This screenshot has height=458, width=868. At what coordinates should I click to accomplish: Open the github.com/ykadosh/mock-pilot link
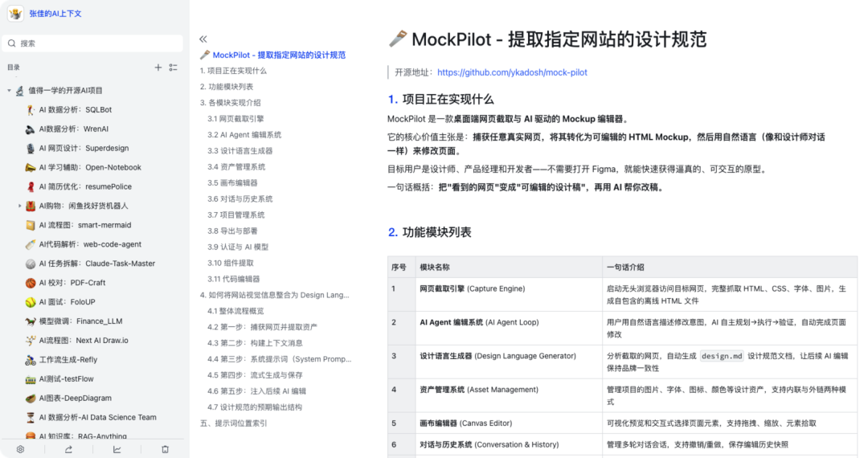pos(512,72)
